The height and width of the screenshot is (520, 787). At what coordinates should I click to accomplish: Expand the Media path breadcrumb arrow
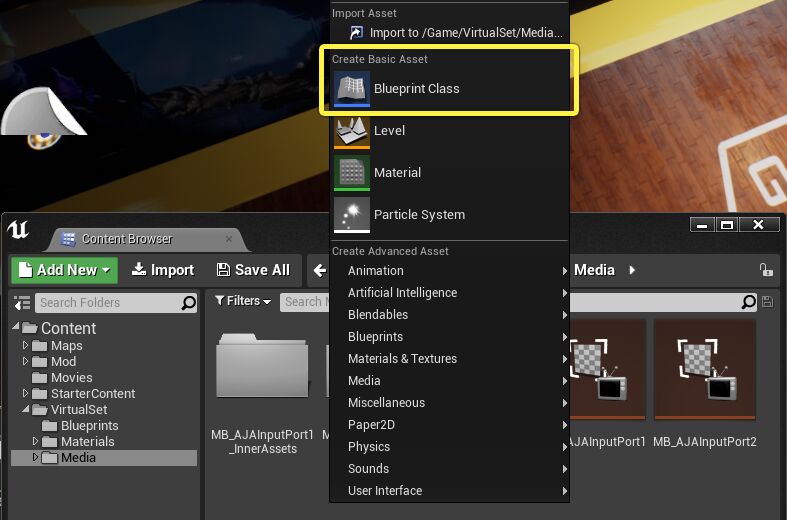[632, 270]
